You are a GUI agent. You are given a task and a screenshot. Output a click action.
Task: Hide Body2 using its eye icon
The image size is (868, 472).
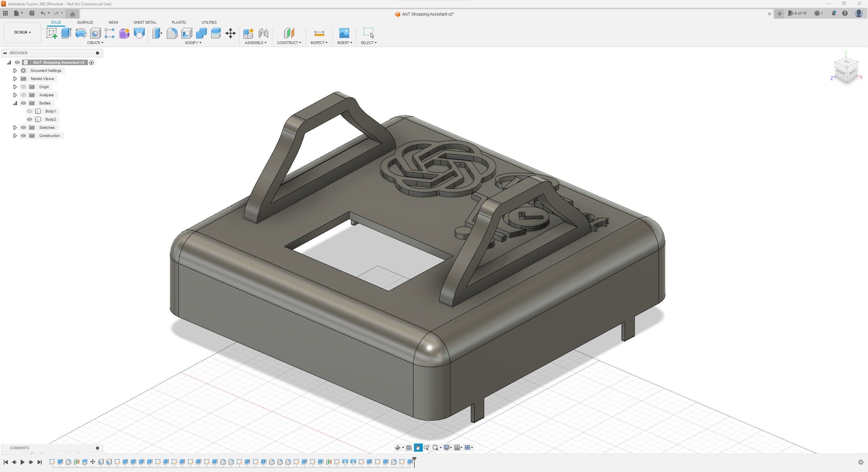coord(29,119)
